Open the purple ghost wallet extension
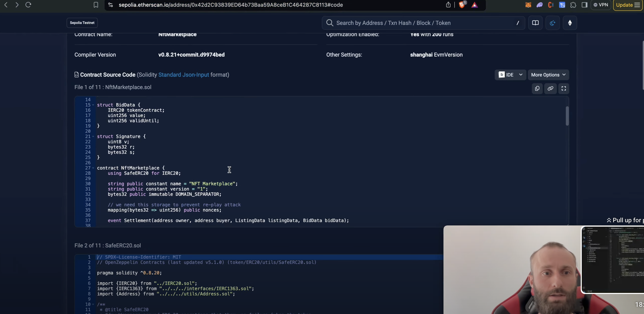Screen dimensions: 644x314 click(x=540, y=5)
